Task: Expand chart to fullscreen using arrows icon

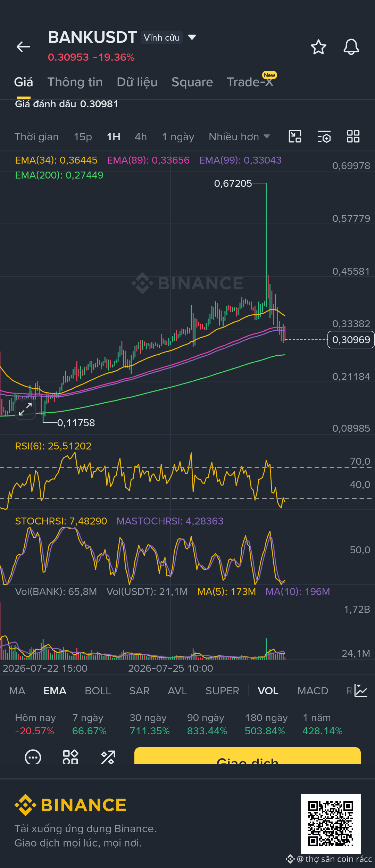Action: click(25, 409)
